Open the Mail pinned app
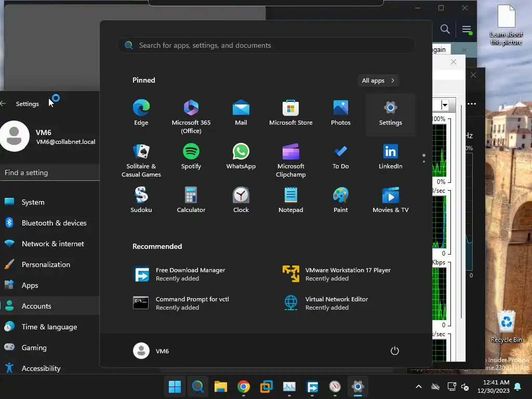This screenshot has width=532, height=399. (x=241, y=113)
